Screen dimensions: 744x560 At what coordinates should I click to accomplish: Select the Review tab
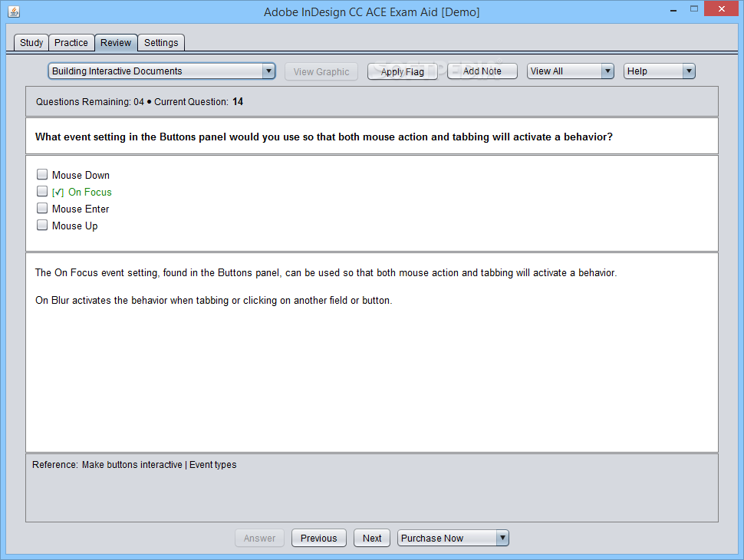[x=116, y=43]
